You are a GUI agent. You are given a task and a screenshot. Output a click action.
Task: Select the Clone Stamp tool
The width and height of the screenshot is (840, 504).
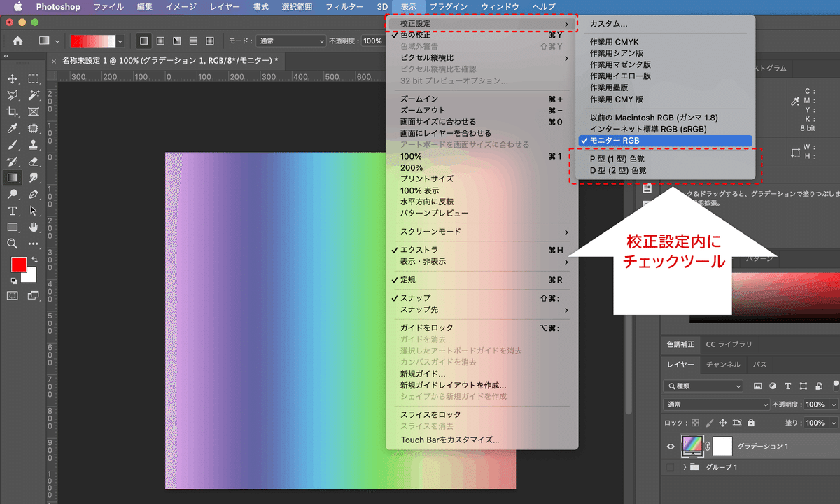tap(33, 145)
